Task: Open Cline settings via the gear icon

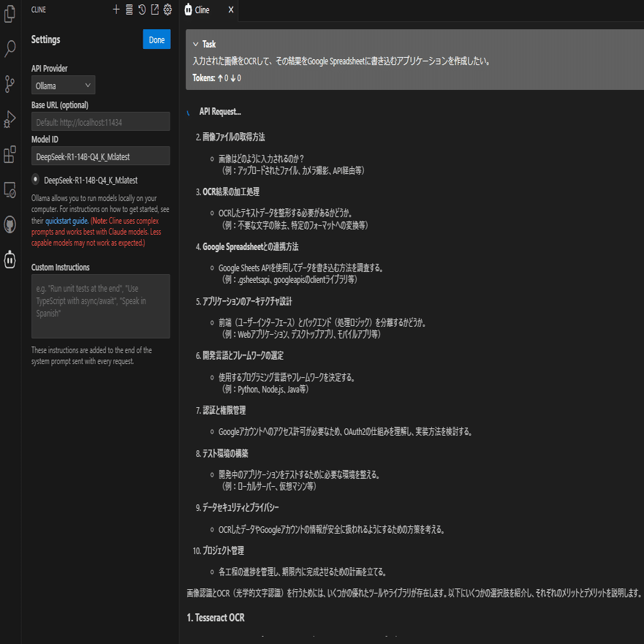Action: [x=167, y=10]
